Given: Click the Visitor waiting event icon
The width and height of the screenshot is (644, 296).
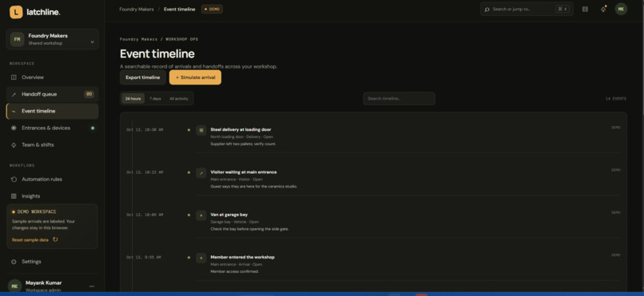Looking at the screenshot, I should [201, 172].
